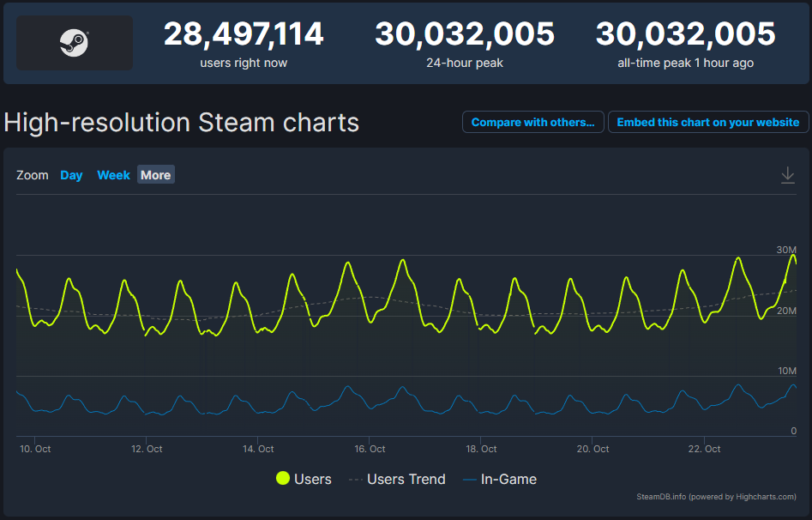Viewport: 812px width, 520px height.
Task: Click the Steam logo thumbnail
Action: pyautogui.click(x=75, y=43)
